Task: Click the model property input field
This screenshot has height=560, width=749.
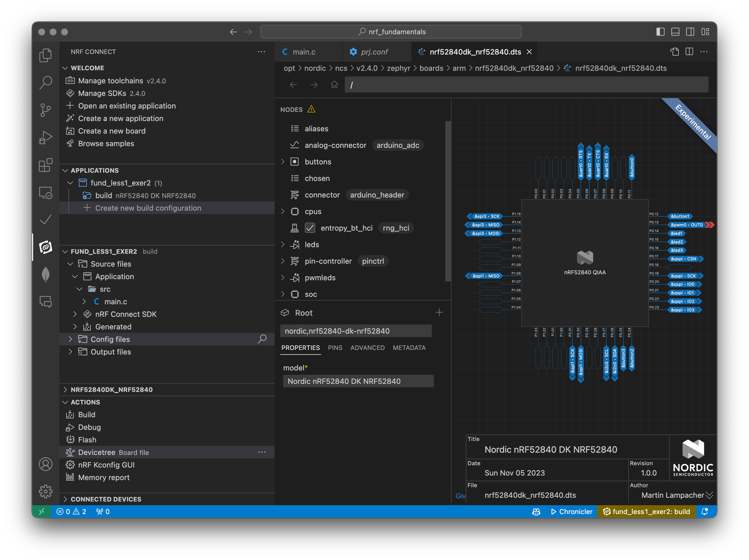Action: pos(358,381)
